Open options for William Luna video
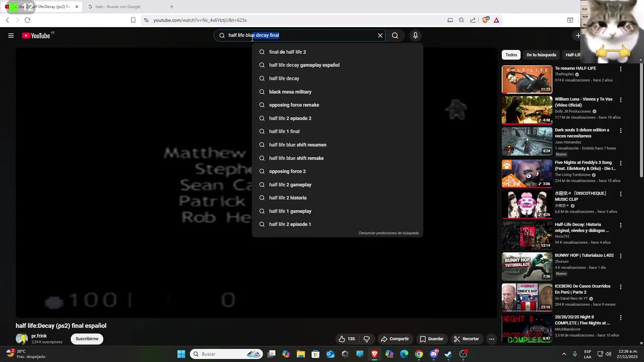The image size is (644, 362). 620,100
